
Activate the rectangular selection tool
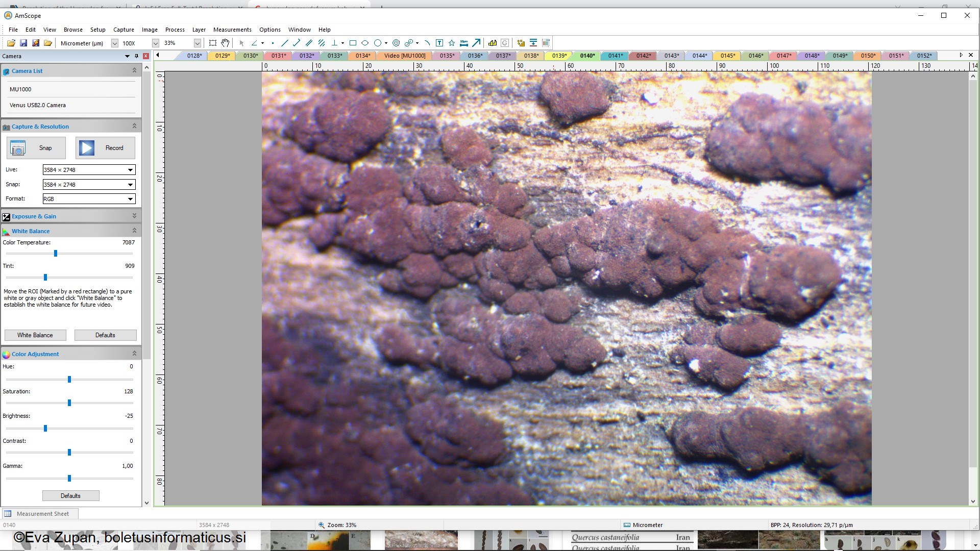(x=213, y=43)
